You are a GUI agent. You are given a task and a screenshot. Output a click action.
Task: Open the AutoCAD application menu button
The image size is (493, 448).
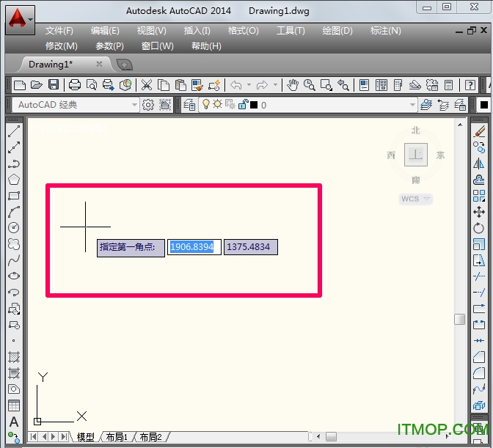[x=20, y=20]
